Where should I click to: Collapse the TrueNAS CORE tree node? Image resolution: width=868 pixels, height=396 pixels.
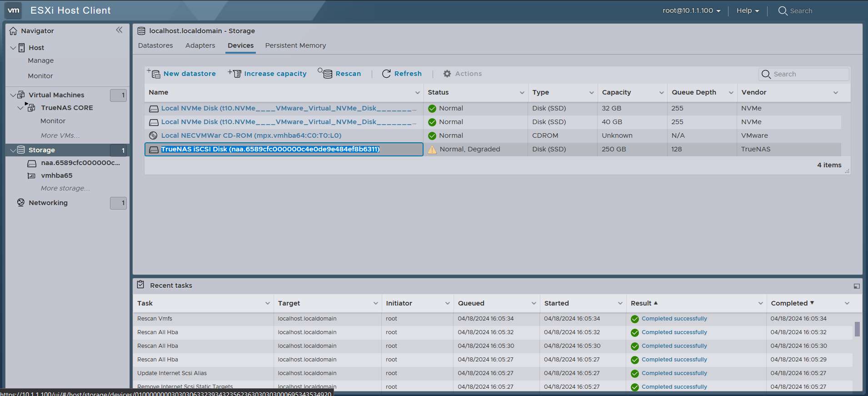pos(20,108)
